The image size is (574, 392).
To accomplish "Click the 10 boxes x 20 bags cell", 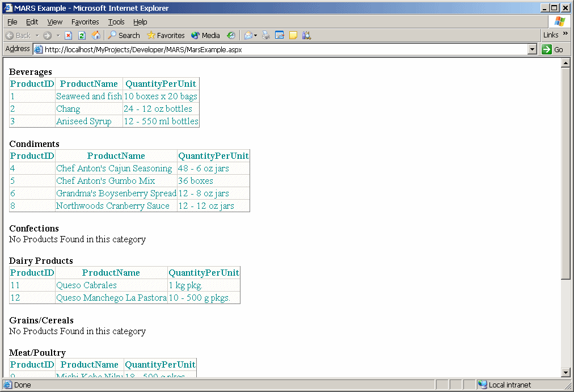I will (161, 96).
